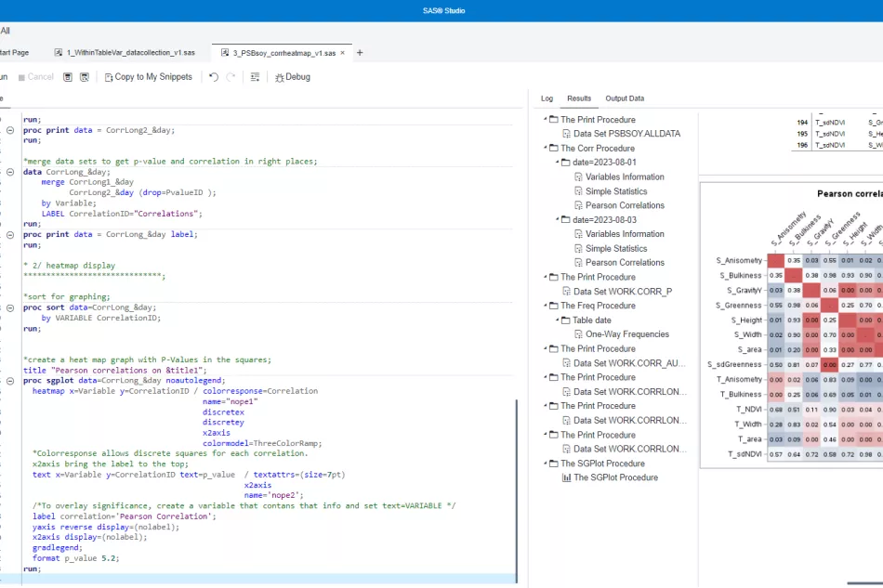Open Data Set WORK.CORR_AU result

point(624,363)
